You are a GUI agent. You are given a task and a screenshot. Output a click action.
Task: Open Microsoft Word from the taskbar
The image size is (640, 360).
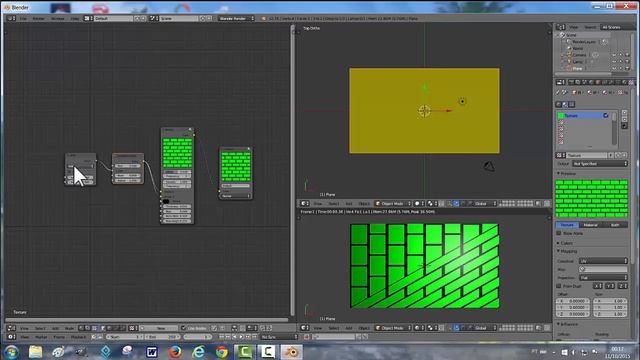point(152,351)
